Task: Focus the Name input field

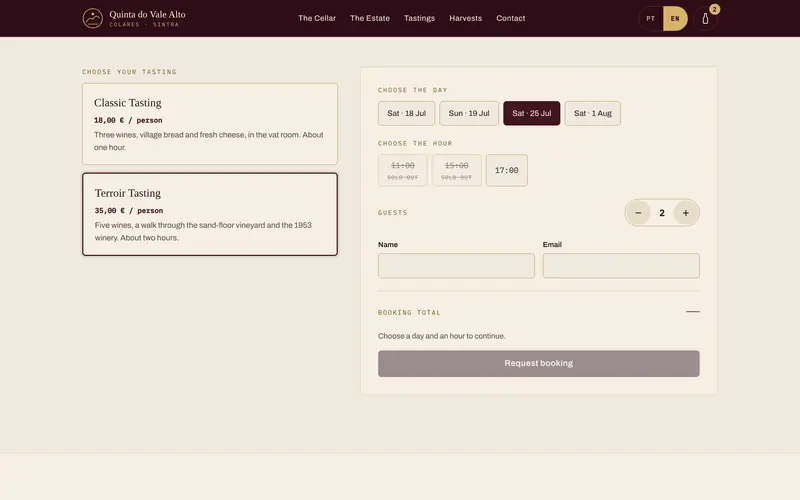Action: [456, 266]
